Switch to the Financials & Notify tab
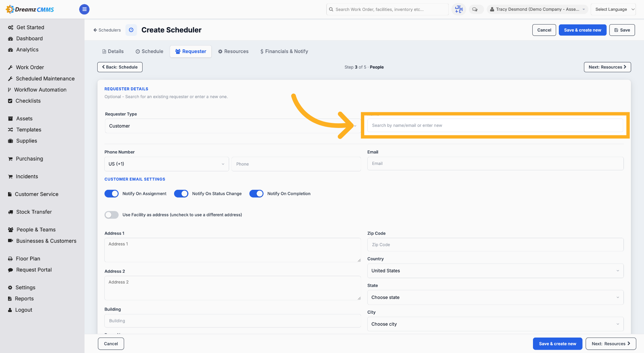Viewport: 644px width, 353px height. pyautogui.click(x=284, y=51)
